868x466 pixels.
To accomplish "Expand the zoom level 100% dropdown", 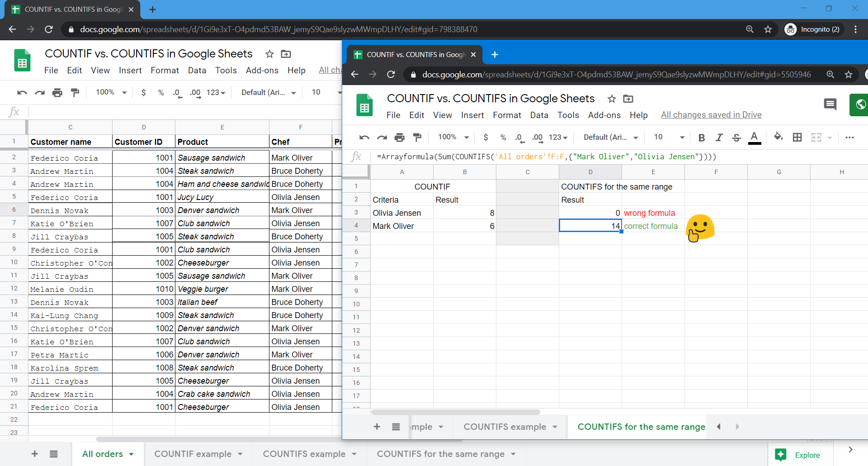I will [x=452, y=137].
